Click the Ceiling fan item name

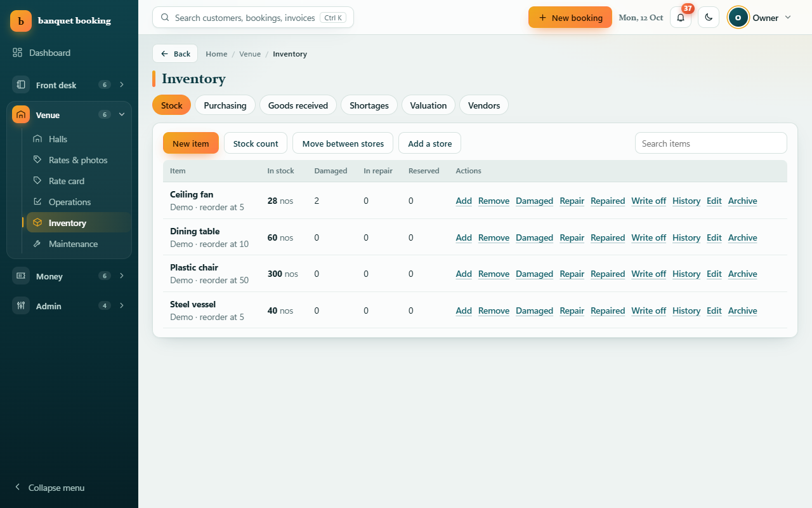point(192,194)
